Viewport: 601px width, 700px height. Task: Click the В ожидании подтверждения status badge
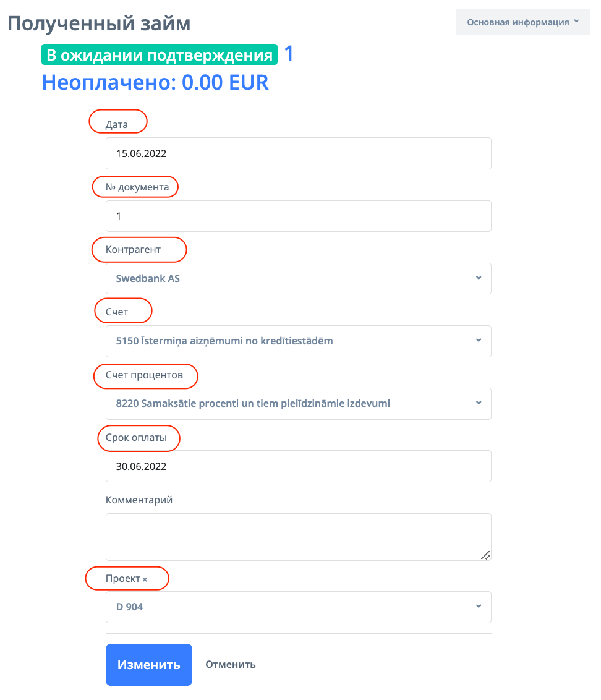(x=160, y=55)
